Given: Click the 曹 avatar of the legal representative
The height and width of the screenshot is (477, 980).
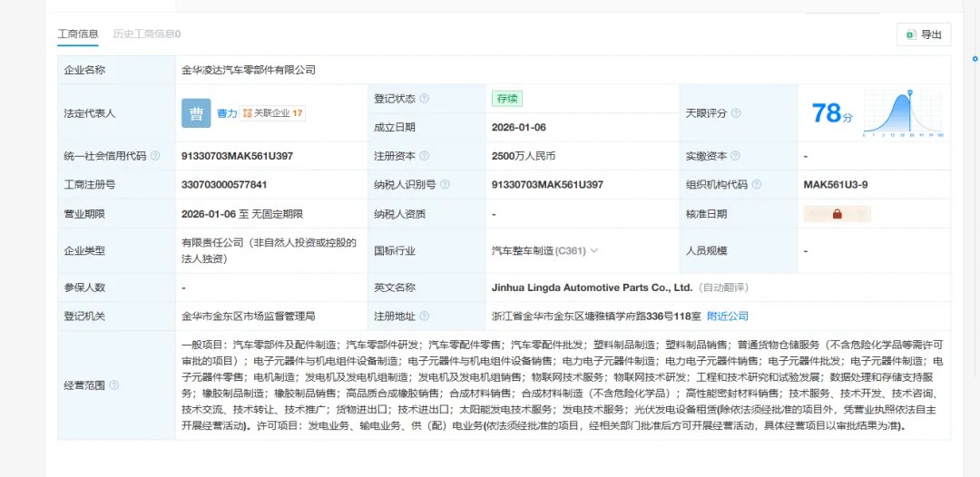Looking at the screenshot, I should pos(196,113).
